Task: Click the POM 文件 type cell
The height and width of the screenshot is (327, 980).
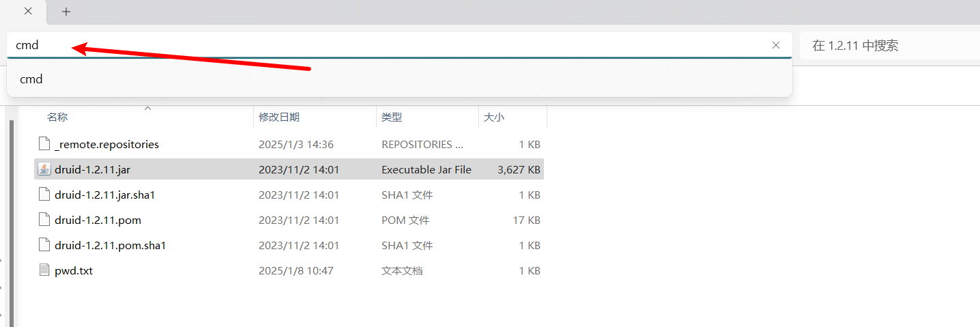Action: pyautogui.click(x=405, y=220)
